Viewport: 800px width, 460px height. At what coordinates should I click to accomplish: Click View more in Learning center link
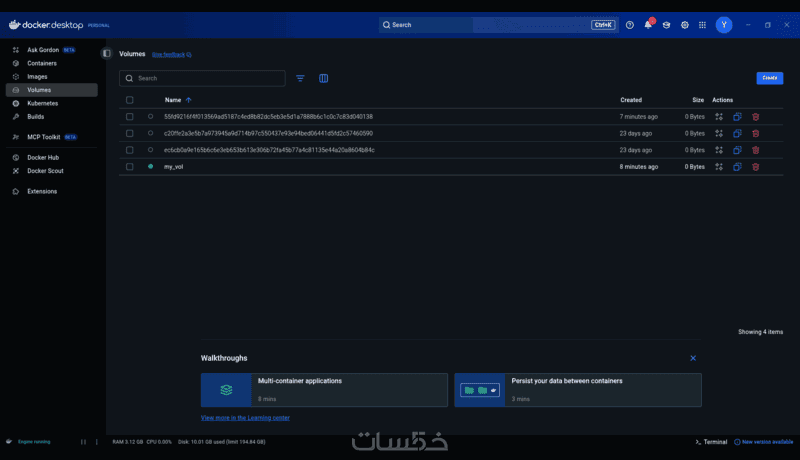245,418
